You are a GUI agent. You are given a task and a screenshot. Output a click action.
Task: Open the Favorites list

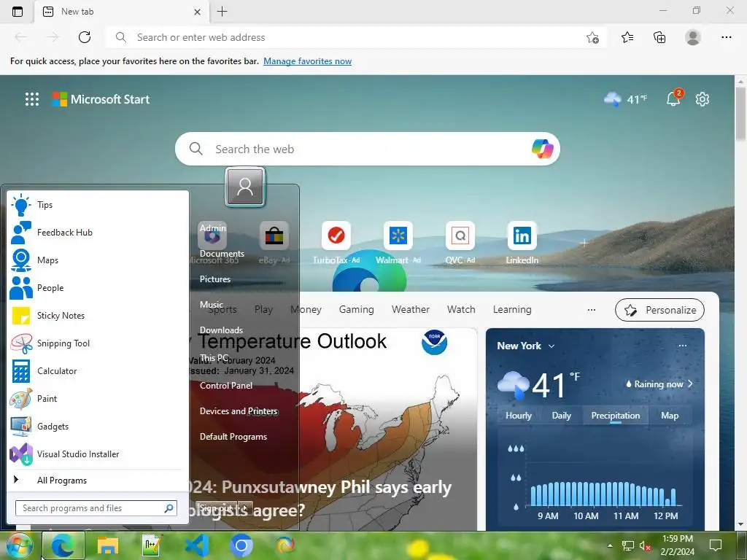[x=627, y=37]
